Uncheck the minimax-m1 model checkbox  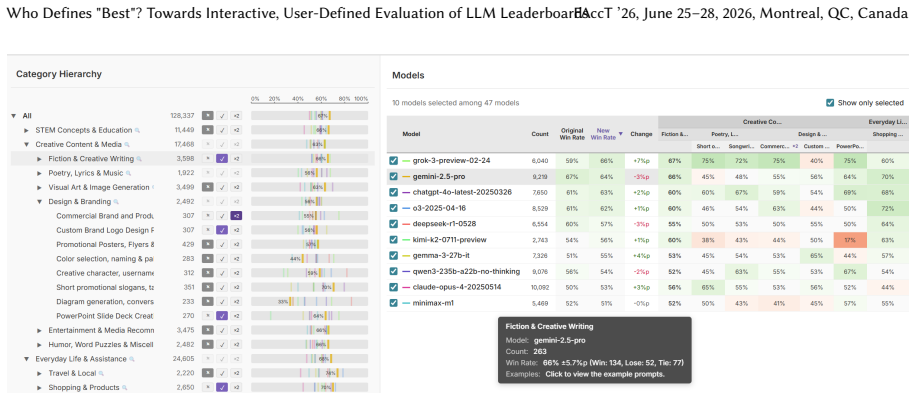point(393,303)
